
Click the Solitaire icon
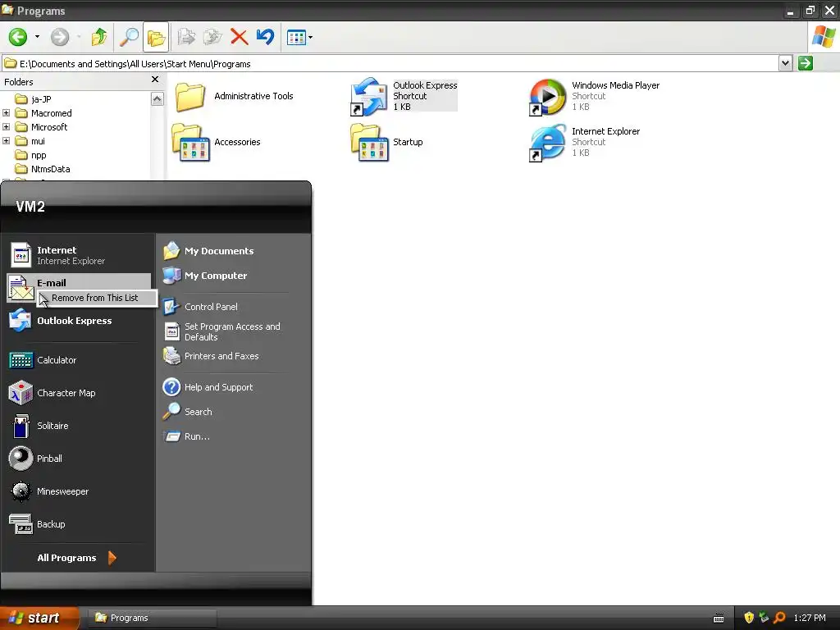pyautogui.click(x=21, y=426)
